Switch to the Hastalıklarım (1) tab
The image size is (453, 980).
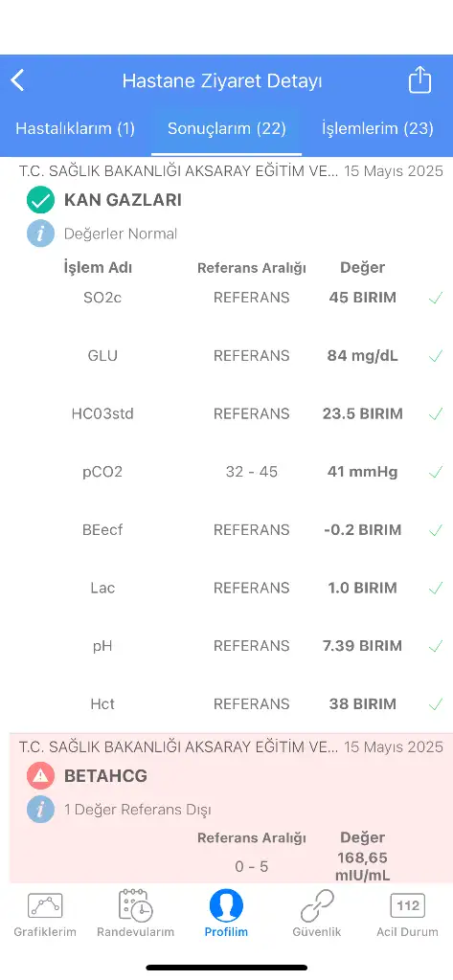coord(75,129)
